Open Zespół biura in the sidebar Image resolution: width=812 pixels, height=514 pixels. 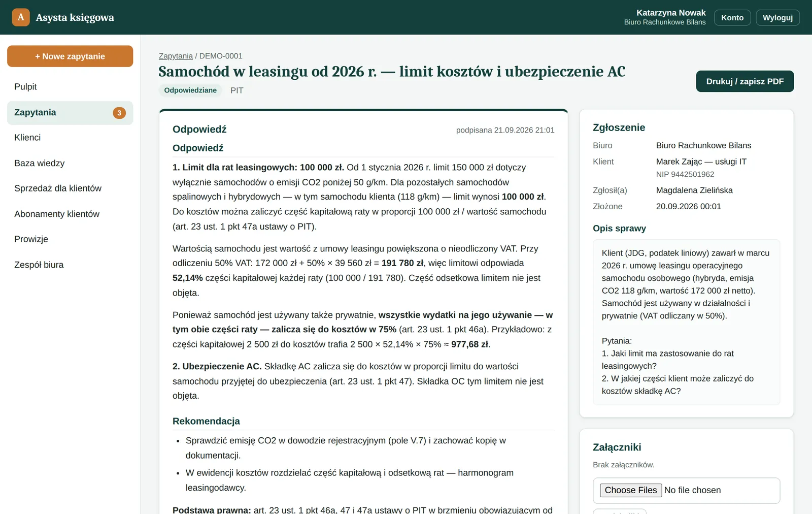click(70, 265)
